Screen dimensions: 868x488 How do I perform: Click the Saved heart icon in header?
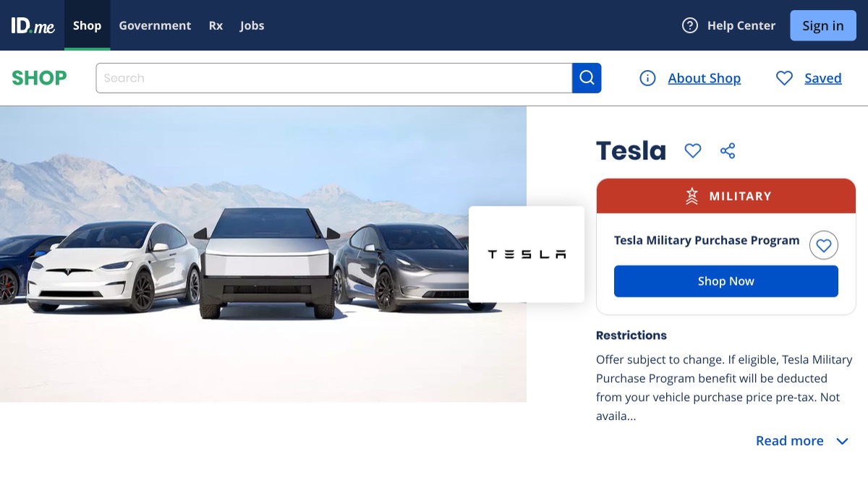pyautogui.click(x=784, y=78)
